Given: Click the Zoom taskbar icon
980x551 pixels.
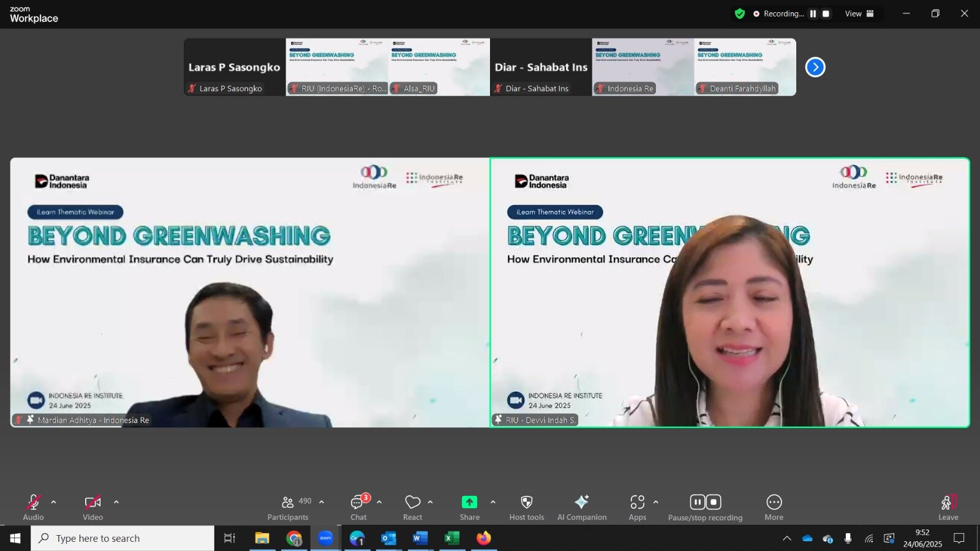Looking at the screenshot, I should click(325, 538).
